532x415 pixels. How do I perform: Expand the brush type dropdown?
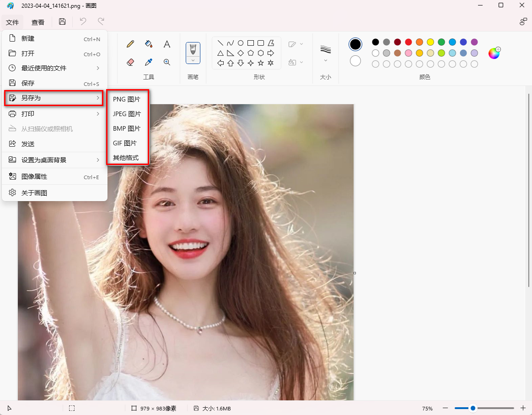193,60
